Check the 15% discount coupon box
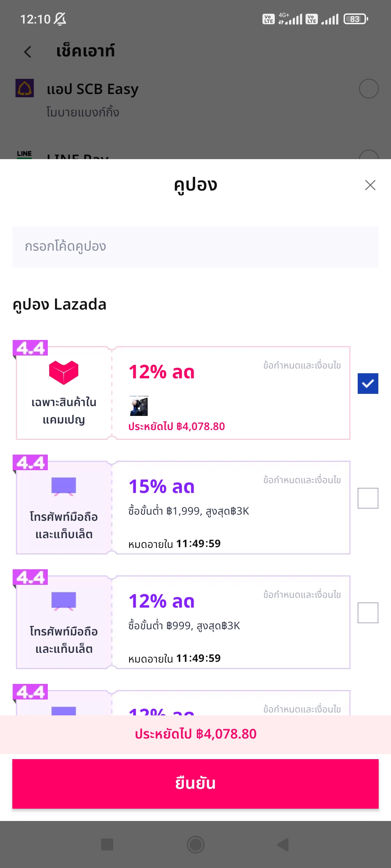The height and width of the screenshot is (868, 391). pyautogui.click(x=368, y=498)
